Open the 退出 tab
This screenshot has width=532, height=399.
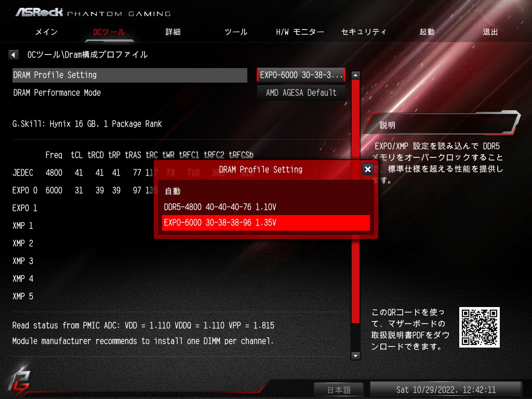pyautogui.click(x=490, y=32)
